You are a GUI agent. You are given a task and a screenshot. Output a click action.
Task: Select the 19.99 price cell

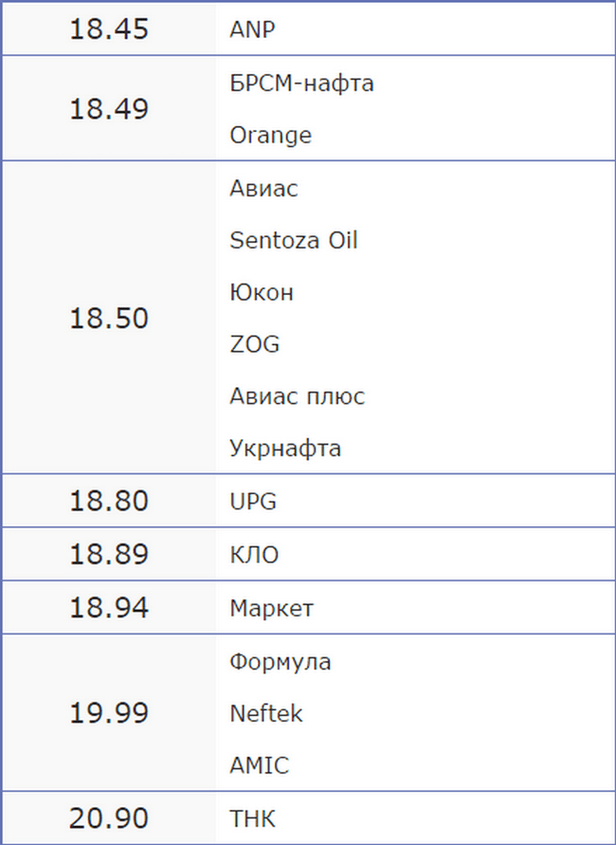point(108,712)
